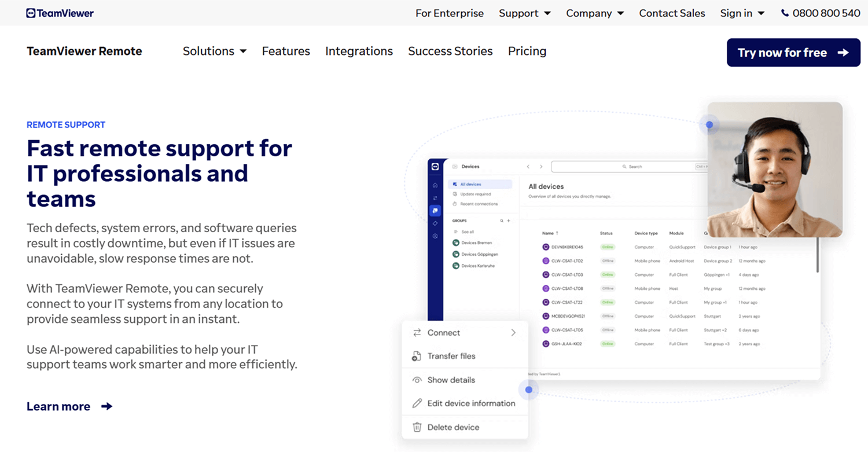Click the TeamViewer logo in top bar
868x452 pixels.
pyautogui.click(x=60, y=13)
